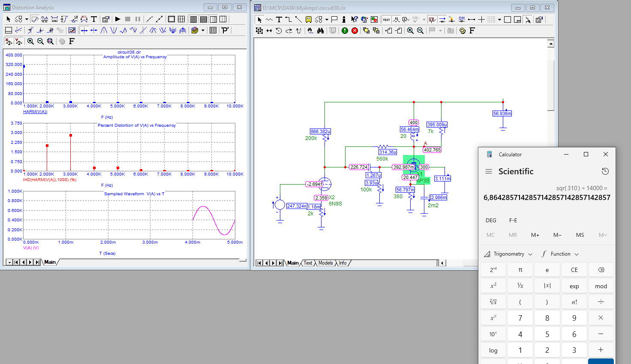
Task: Click the schematic vertical scrollbar up arrow
Action: coord(551,43)
